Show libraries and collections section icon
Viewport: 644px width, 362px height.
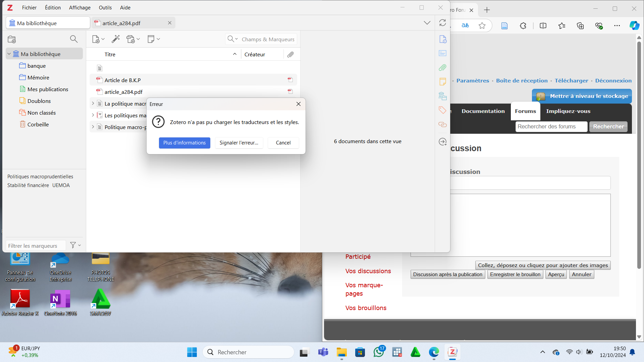443,96
